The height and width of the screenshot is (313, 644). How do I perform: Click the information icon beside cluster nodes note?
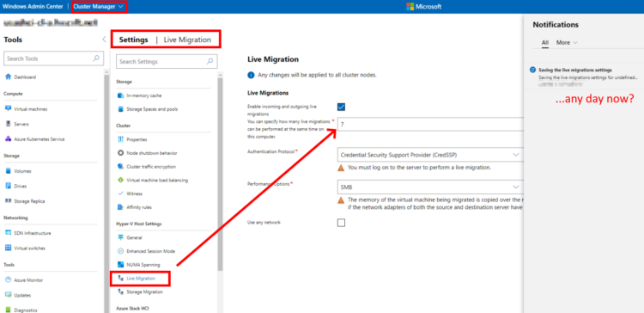251,75
